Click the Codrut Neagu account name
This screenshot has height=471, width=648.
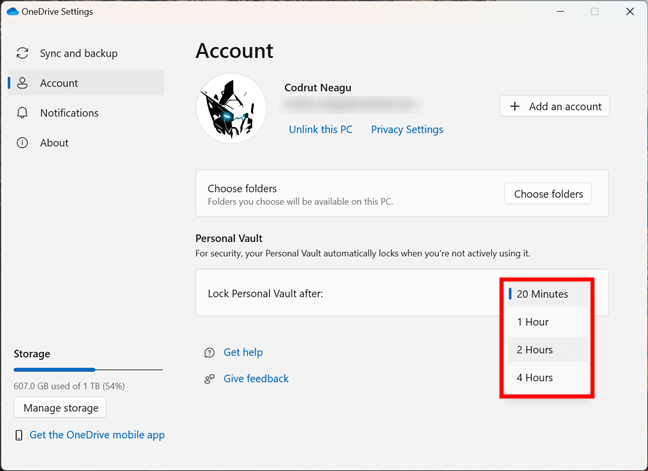pos(318,88)
